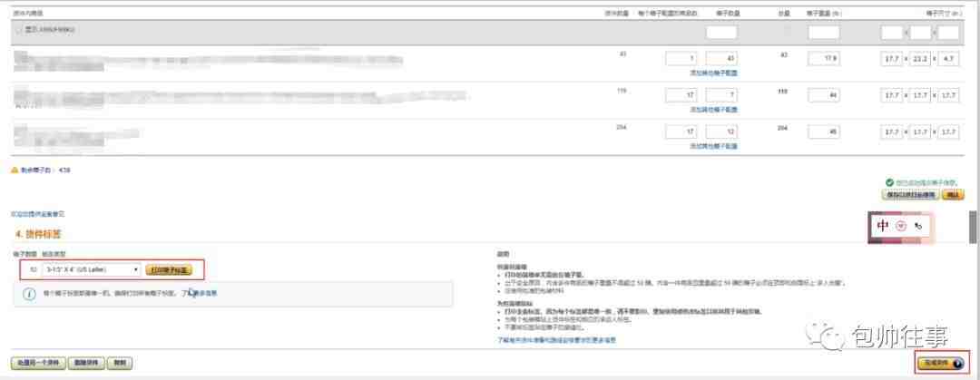Click last dimension field in the 44 weight row

(x=948, y=95)
